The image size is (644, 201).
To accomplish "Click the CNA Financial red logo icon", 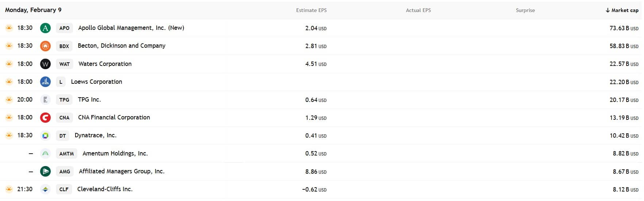I will (45, 118).
